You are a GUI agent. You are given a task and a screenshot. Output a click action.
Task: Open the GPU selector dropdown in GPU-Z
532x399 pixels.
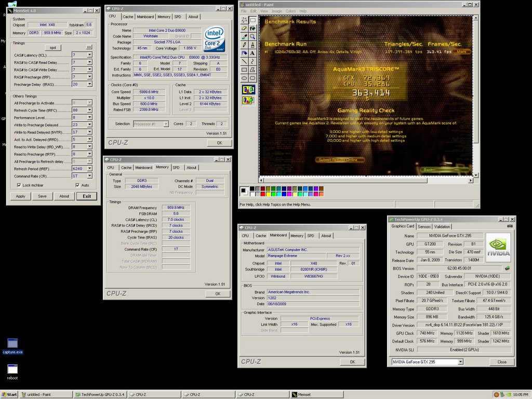[x=460, y=362]
